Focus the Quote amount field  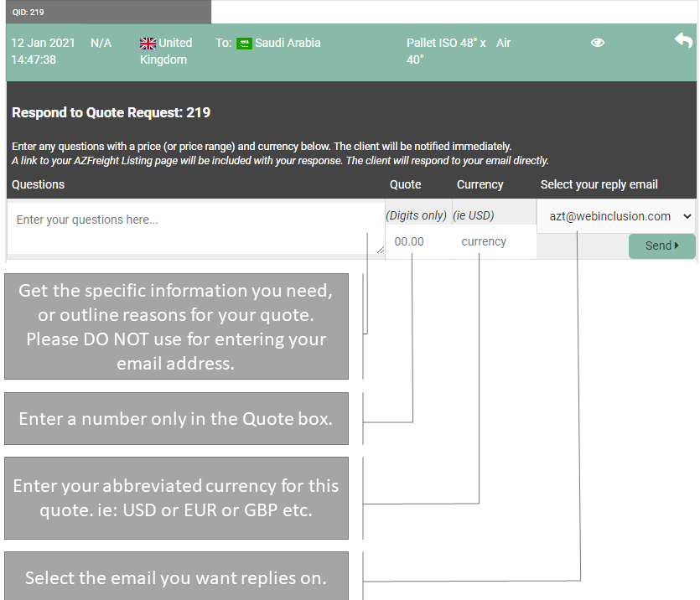pos(418,241)
